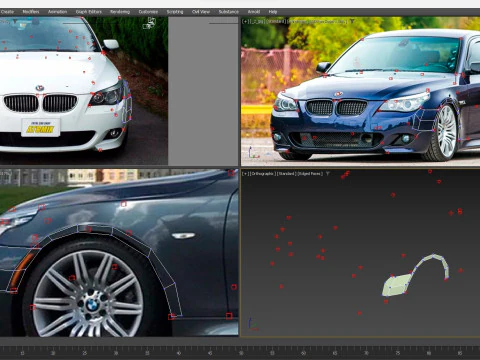This screenshot has height=360, width=480.
Task: Open the Standard shading label in Orthographic viewport
Action: click(286, 174)
